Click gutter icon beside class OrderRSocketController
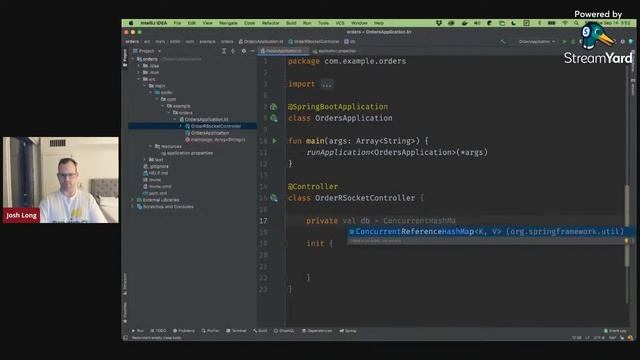The width and height of the screenshot is (640, 360). pyautogui.click(x=274, y=198)
